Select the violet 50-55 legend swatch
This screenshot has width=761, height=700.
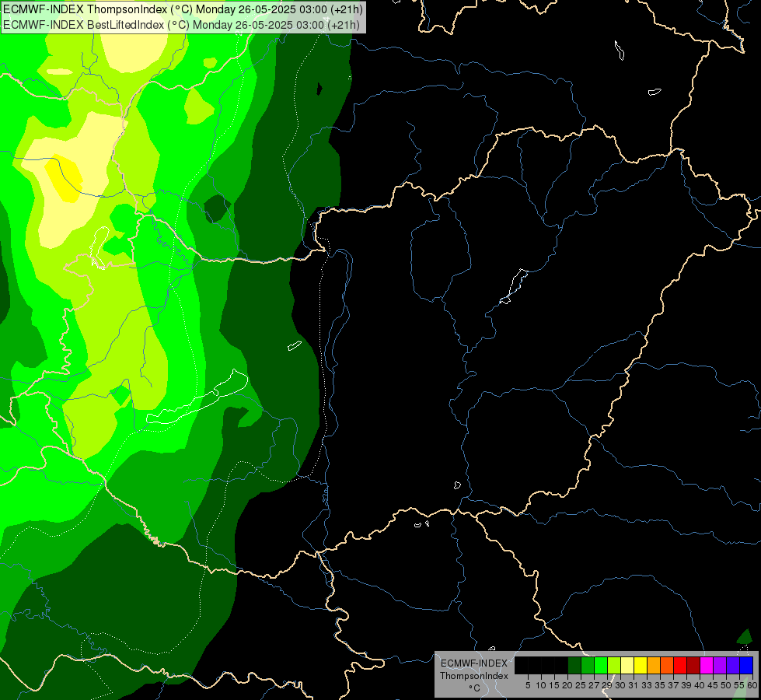pyautogui.click(x=733, y=665)
